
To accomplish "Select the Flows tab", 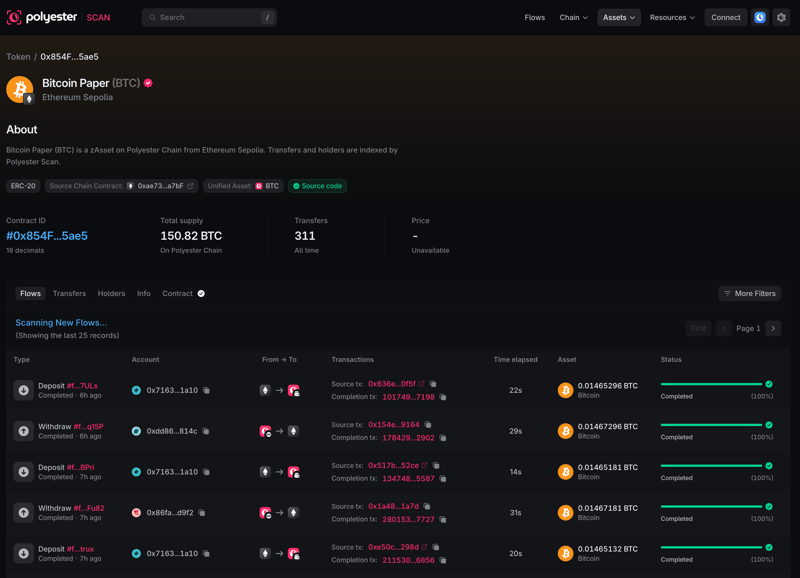I will (x=30, y=293).
